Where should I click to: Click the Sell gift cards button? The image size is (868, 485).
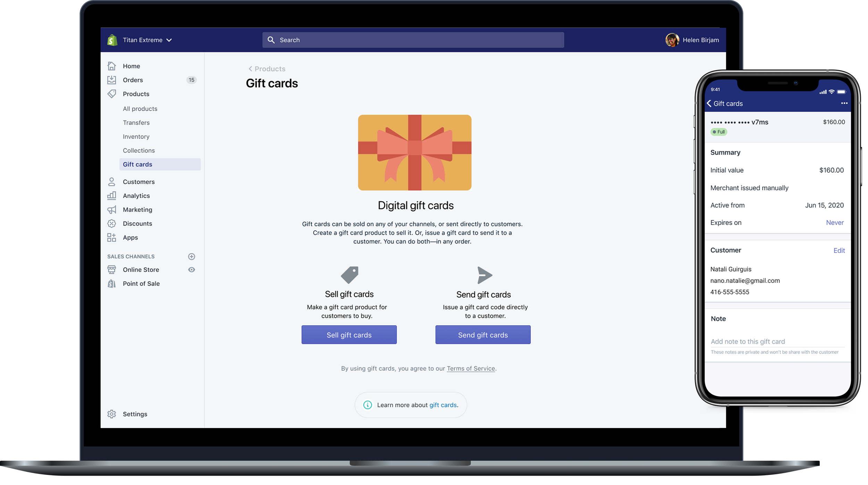click(x=349, y=335)
